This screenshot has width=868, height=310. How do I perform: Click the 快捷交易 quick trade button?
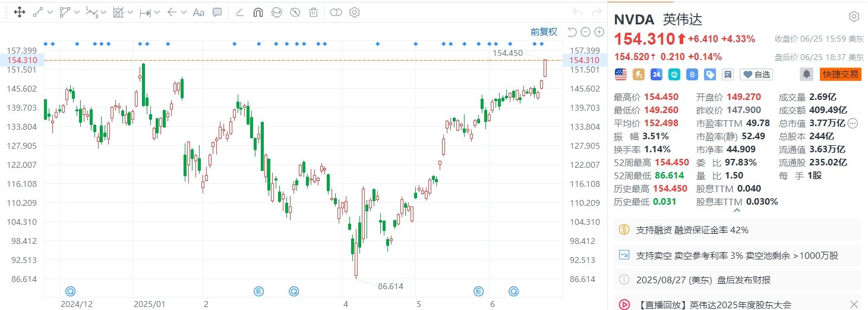(839, 74)
